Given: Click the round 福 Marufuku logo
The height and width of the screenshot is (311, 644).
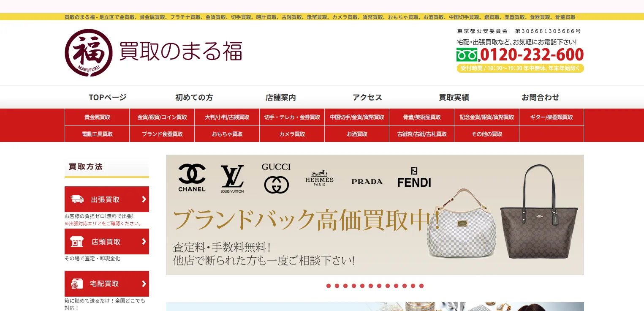Looking at the screenshot, I should coord(89,53).
